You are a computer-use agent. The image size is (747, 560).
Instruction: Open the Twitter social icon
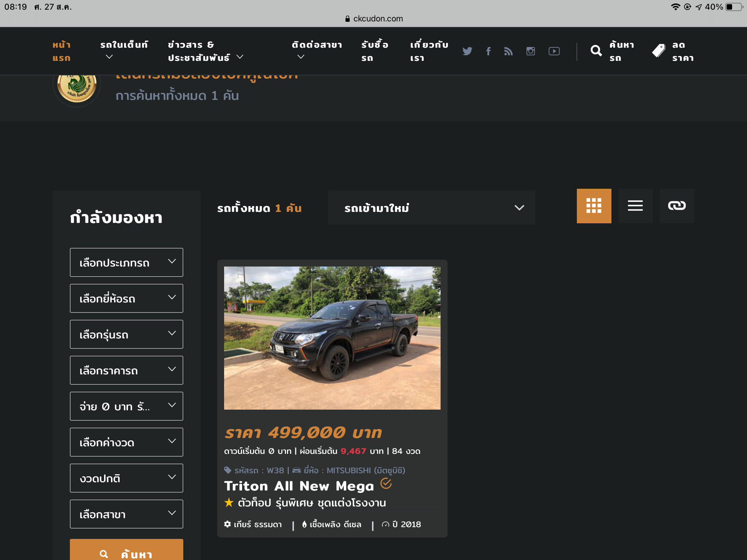467,51
